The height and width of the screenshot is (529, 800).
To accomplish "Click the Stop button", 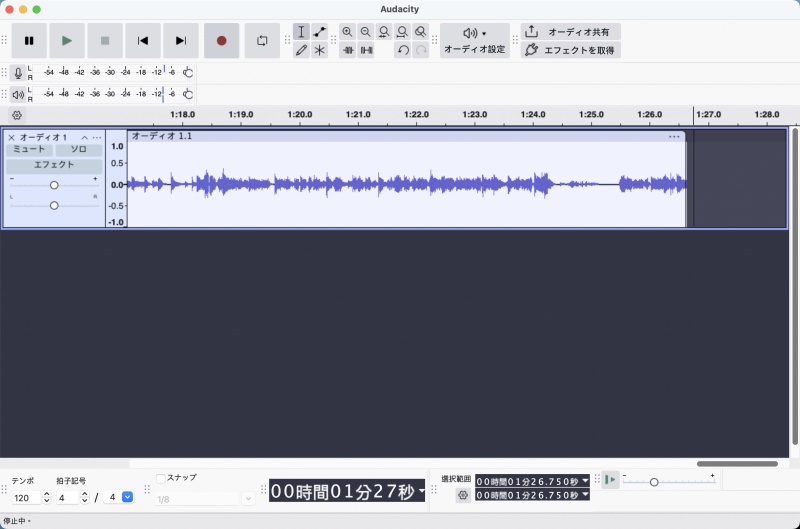I will coord(105,41).
